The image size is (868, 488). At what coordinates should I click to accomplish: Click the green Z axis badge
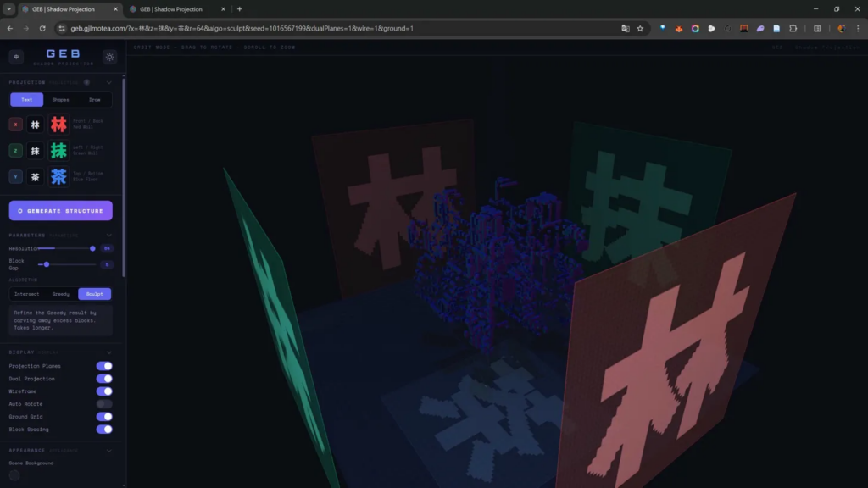click(x=15, y=150)
